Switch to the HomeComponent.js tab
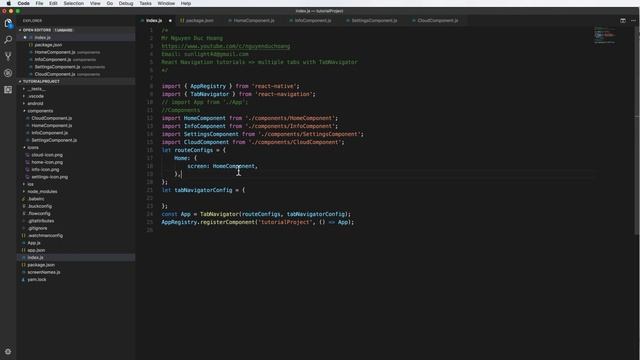The height and width of the screenshot is (360, 640). pos(254,20)
